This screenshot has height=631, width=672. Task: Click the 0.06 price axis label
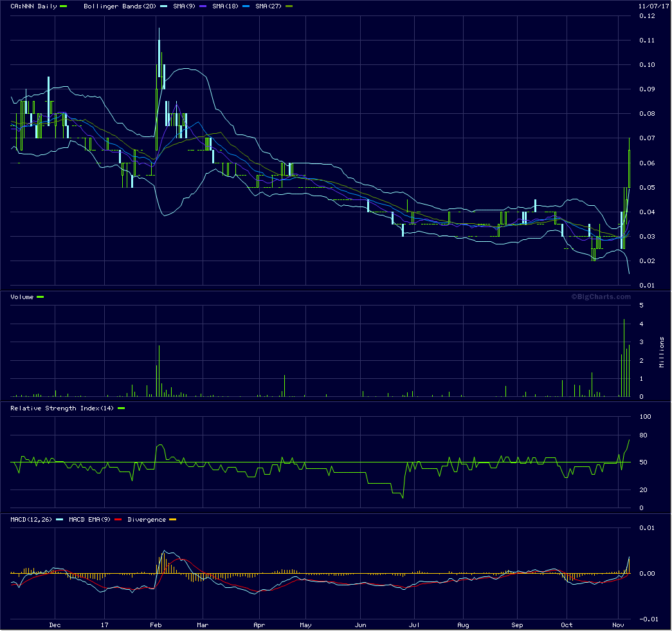pos(647,163)
